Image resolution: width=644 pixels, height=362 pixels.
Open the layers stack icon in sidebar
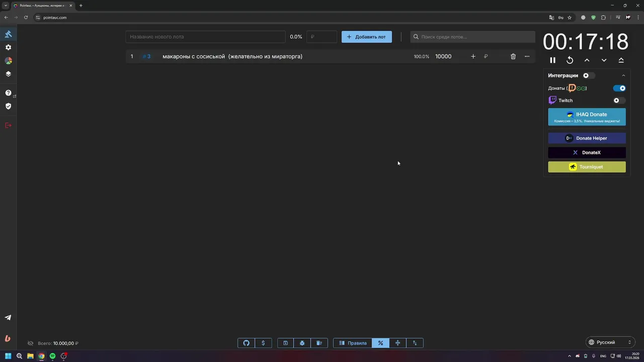(8, 74)
